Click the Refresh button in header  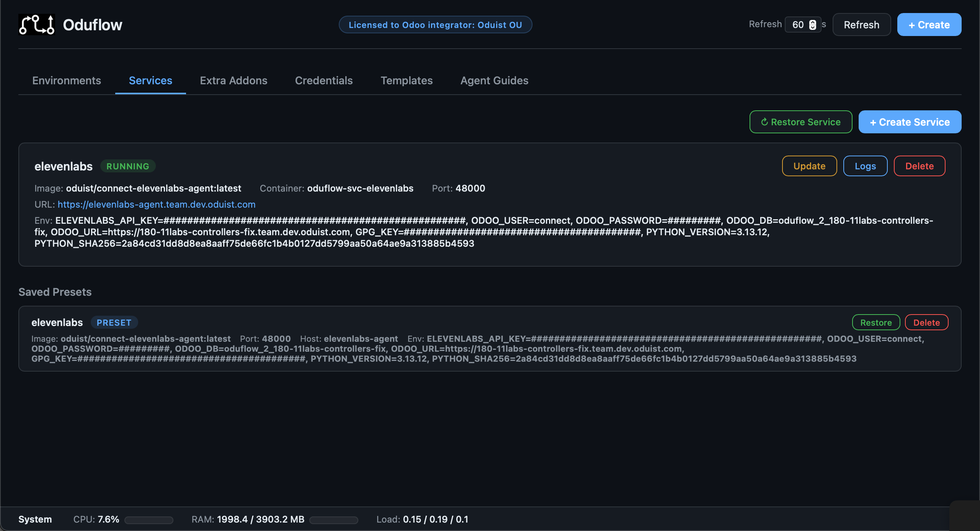coord(861,25)
